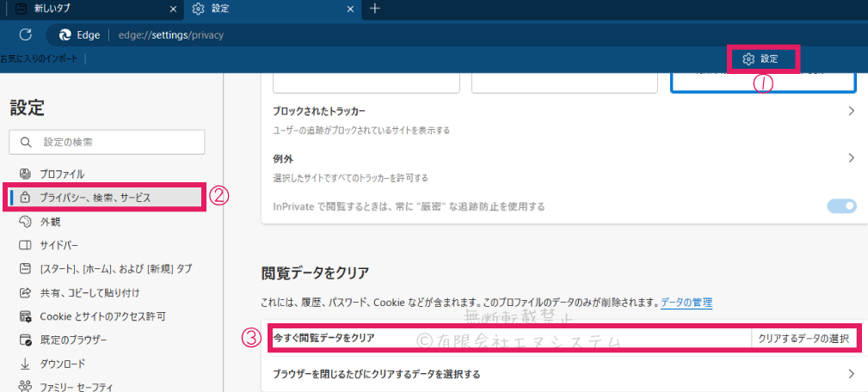Click ブラウザーを閉じるたびにクリアするデータを選択する text
The width and height of the screenshot is (868, 392).
pos(377,374)
